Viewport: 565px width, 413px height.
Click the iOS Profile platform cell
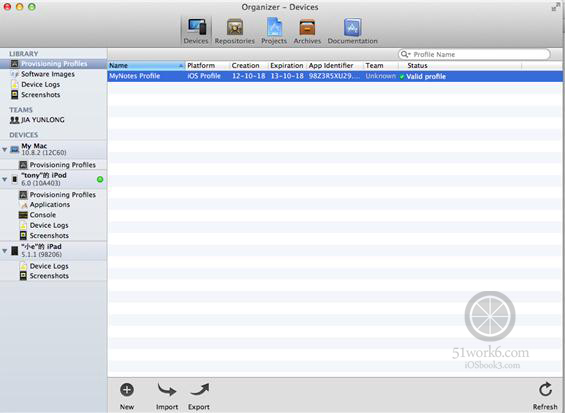[x=204, y=76]
